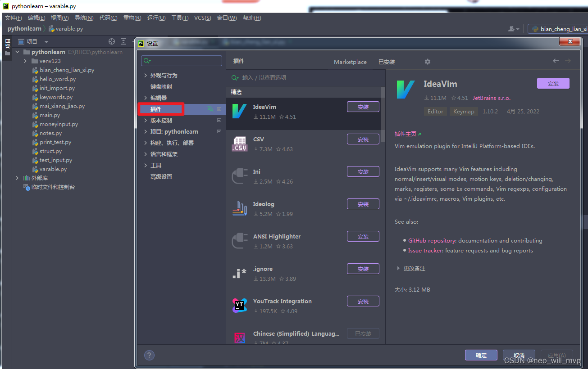Open VCS(S) menu

pos(202,18)
